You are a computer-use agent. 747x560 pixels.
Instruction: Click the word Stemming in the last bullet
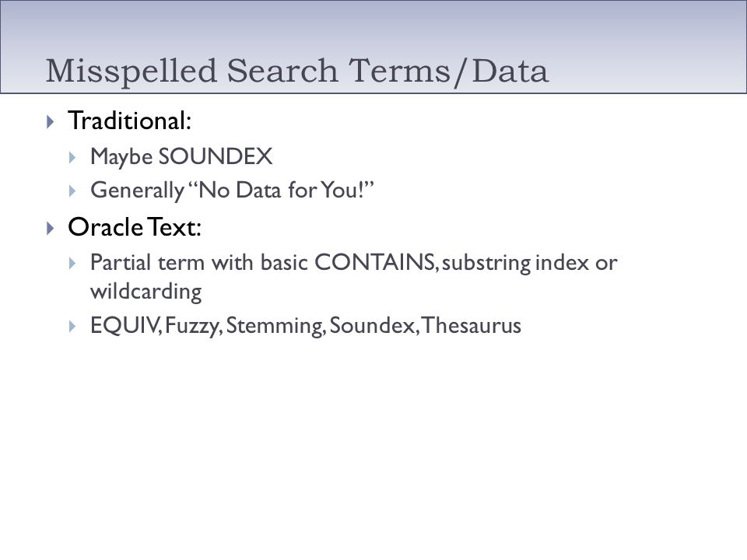275,326
